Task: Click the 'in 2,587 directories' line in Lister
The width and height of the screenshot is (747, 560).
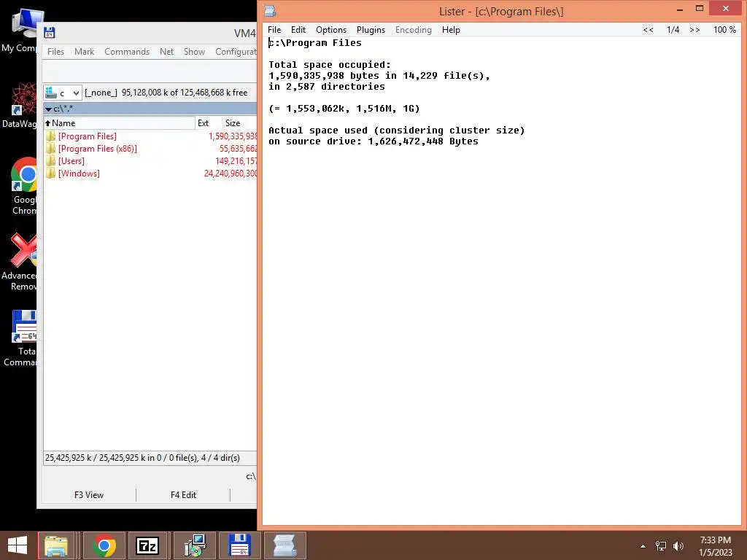Action: [x=327, y=87]
